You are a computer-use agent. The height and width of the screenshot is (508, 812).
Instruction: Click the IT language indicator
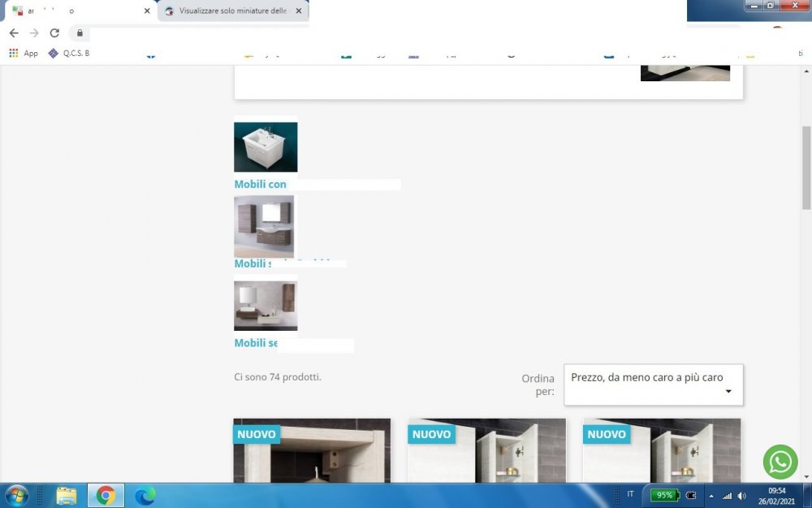[630, 494]
